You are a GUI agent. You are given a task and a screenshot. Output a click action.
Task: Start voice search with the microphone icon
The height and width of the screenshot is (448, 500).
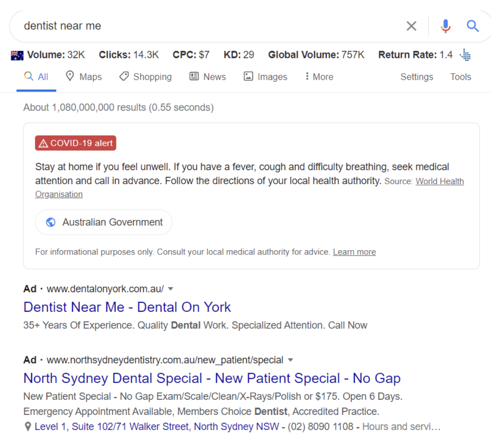[445, 26]
